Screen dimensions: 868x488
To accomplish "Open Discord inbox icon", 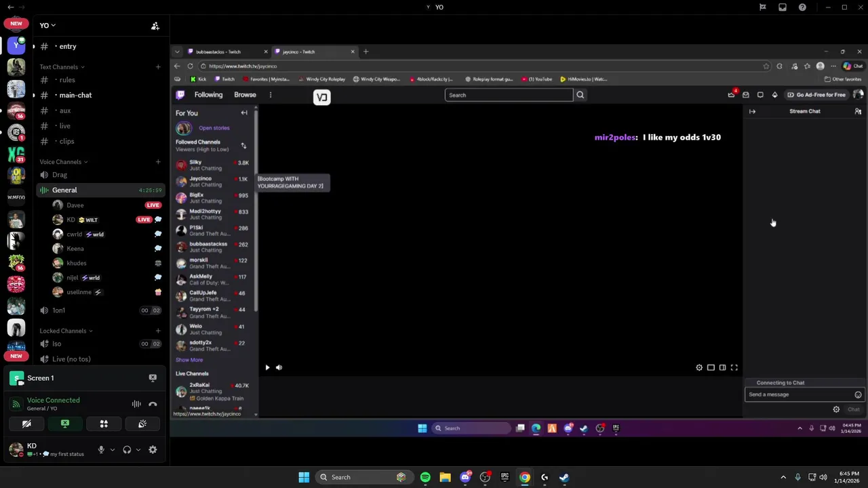I will click(783, 7).
